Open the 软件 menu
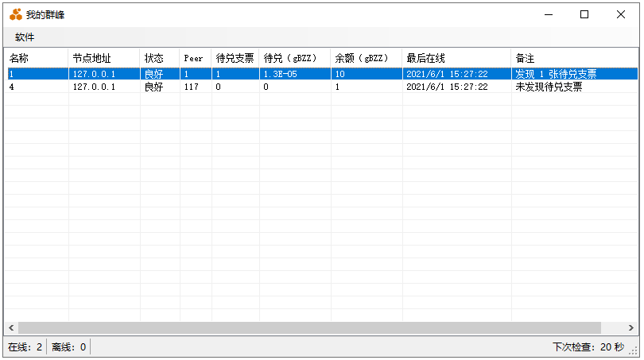Screen dimensions: 644x360 point(25,37)
